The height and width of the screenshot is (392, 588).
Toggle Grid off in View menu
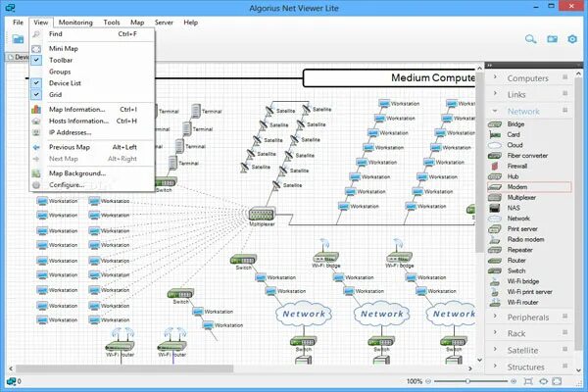click(92, 95)
